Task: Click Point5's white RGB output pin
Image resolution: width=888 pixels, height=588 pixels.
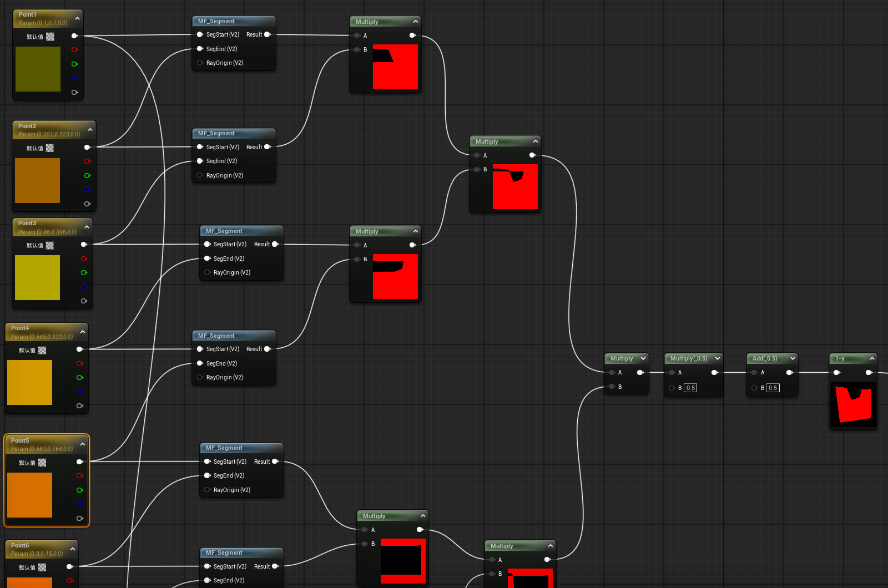Action: tap(80, 462)
